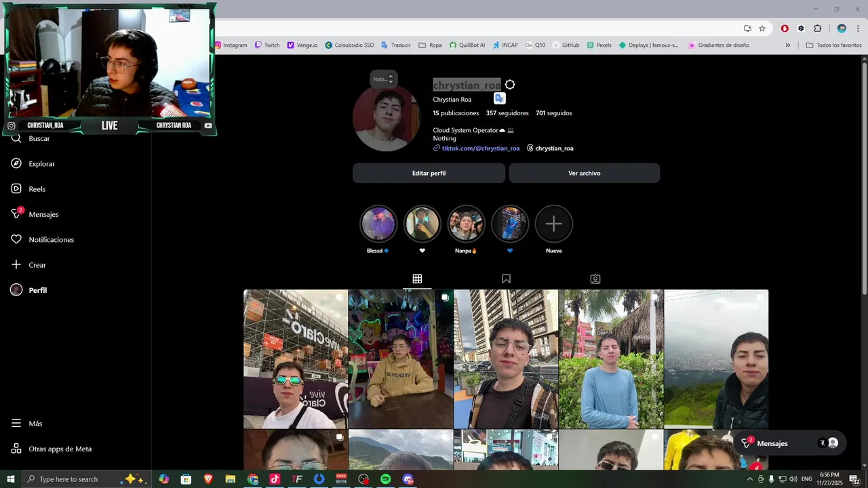868x488 pixels.
Task: Open the selfie post with buildings
Action: click(506, 359)
